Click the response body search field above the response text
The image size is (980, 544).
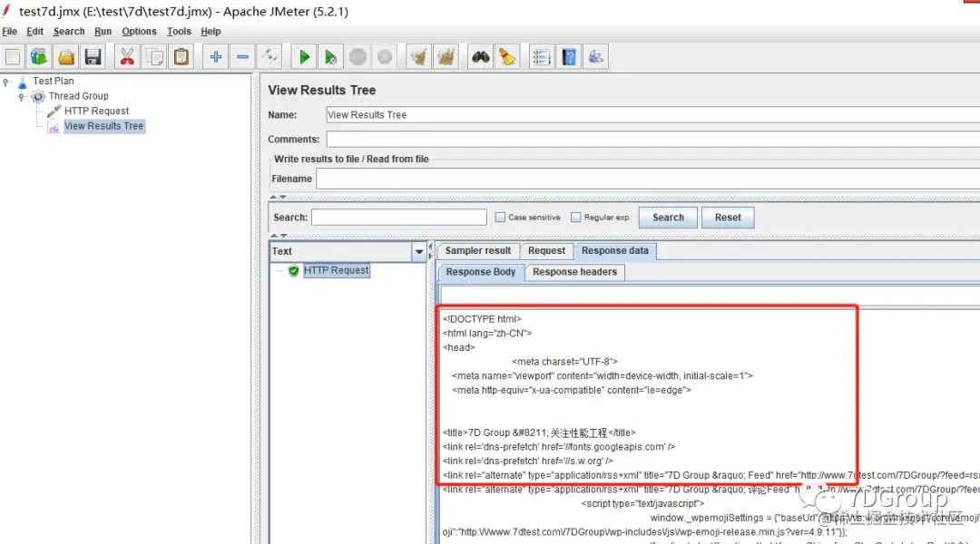click(710, 295)
